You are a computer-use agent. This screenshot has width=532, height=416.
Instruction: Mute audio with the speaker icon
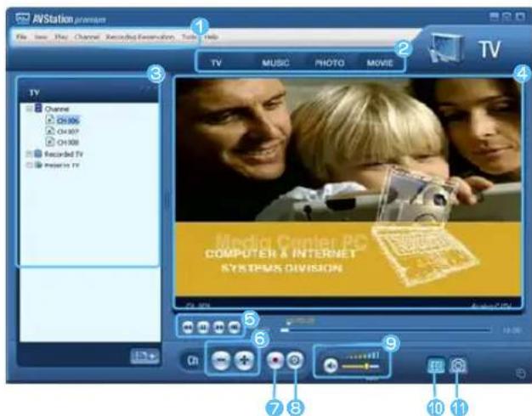pos(330,366)
